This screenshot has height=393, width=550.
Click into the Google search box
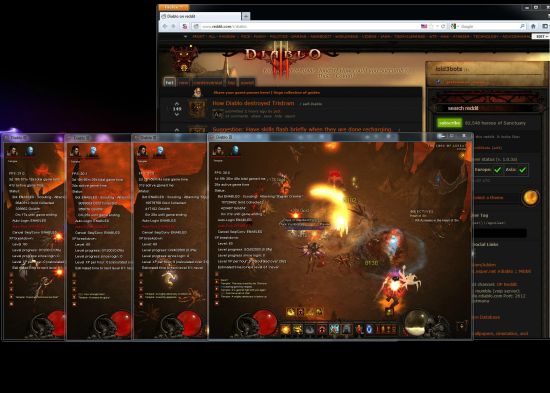point(488,26)
